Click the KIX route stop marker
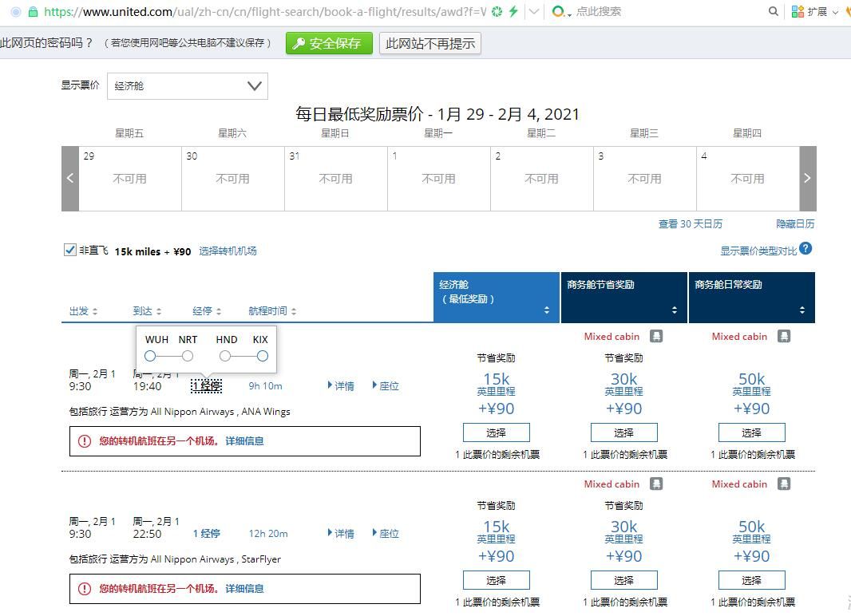Viewport: 851px width, 616px height. (x=262, y=356)
